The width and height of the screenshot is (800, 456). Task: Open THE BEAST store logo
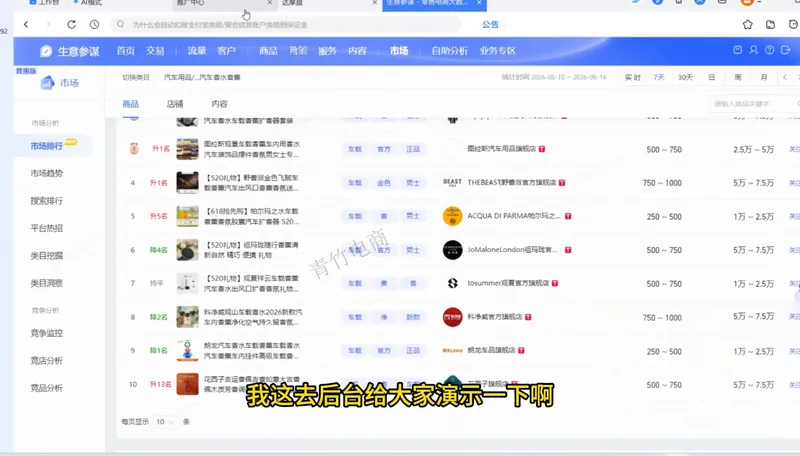pyautogui.click(x=452, y=182)
